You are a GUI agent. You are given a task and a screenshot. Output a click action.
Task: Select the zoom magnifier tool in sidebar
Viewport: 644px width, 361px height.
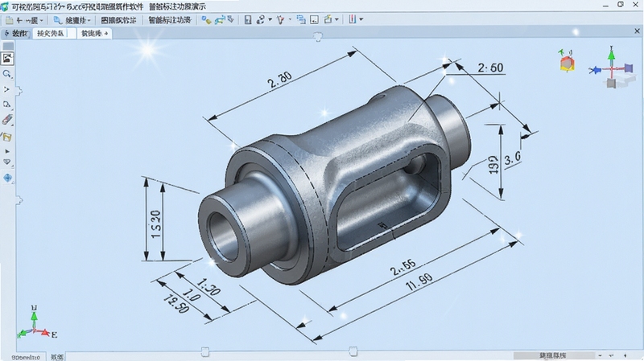[x=7, y=74]
